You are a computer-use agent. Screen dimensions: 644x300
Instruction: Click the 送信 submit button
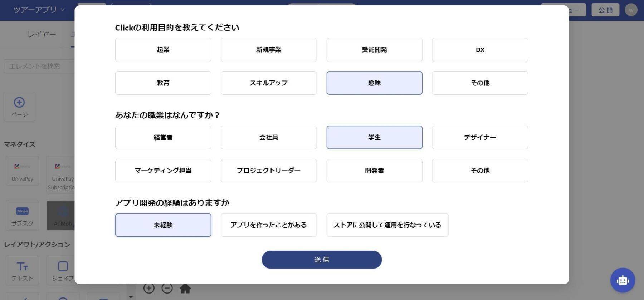tap(322, 260)
